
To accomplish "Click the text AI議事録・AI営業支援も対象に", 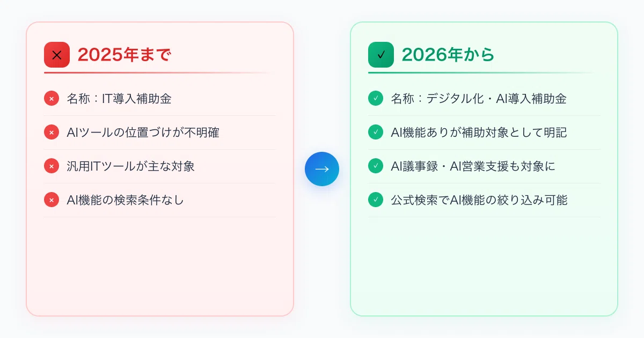I will [473, 166].
